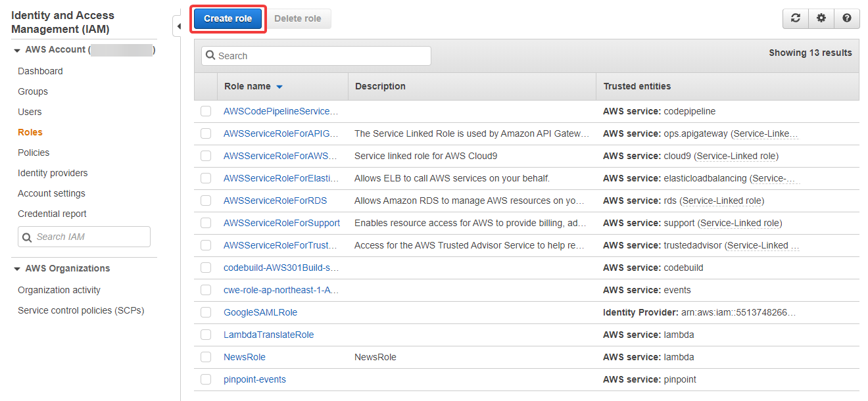The width and height of the screenshot is (868, 401).
Task: Navigate to Identity providers
Action: pos(53,173)
